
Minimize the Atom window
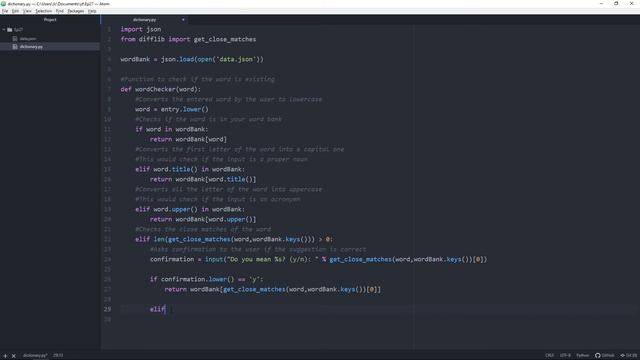click(601, 4)
